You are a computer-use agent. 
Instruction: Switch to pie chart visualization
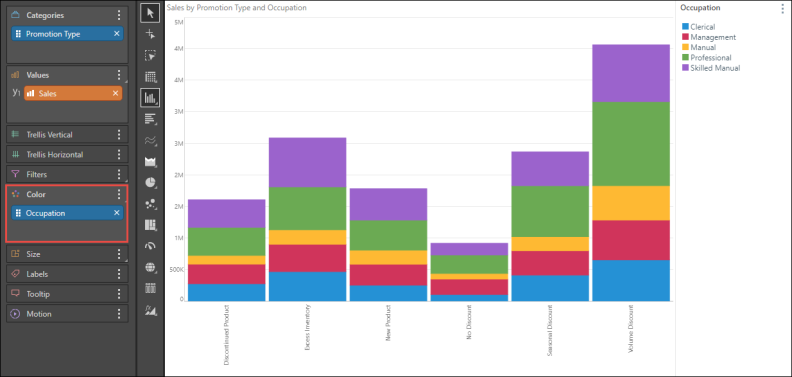[150, 183]
